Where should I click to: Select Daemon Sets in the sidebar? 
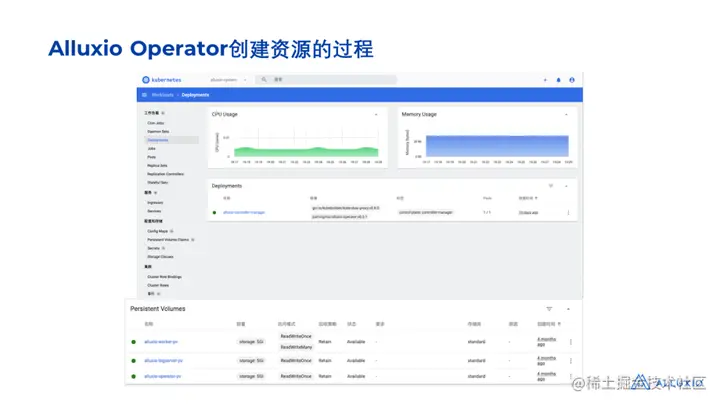pyautogui.click(x=158, y=131)
